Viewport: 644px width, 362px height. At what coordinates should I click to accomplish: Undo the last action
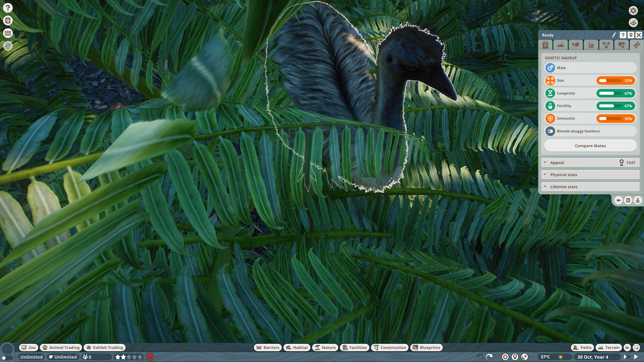pyautogui.click(x=480, y=357)
